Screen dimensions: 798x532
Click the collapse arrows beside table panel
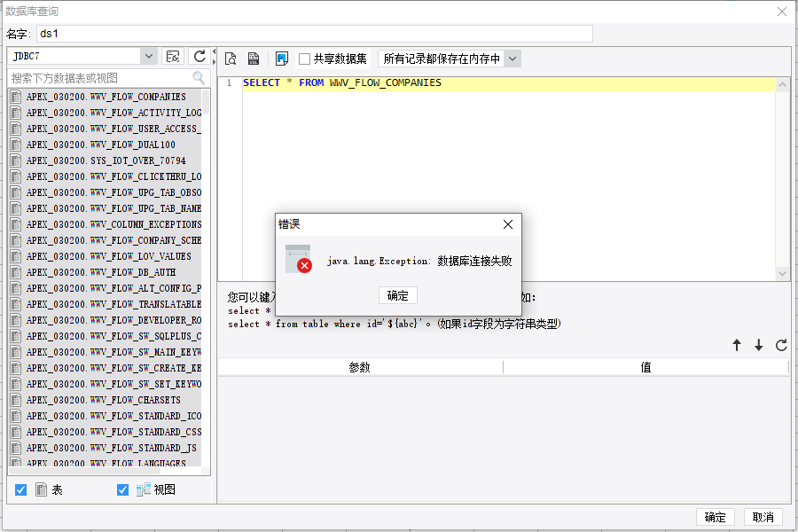pyautogui.click(x=215, y=57)
